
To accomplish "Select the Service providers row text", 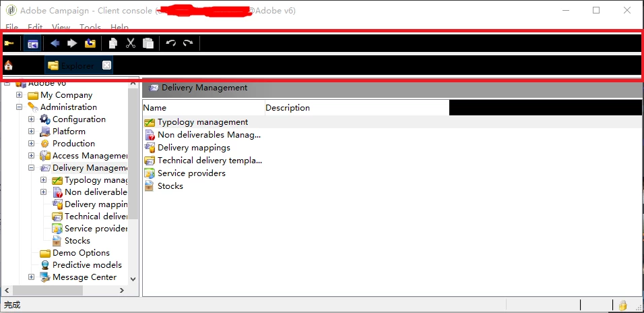I will coord(191,173).
